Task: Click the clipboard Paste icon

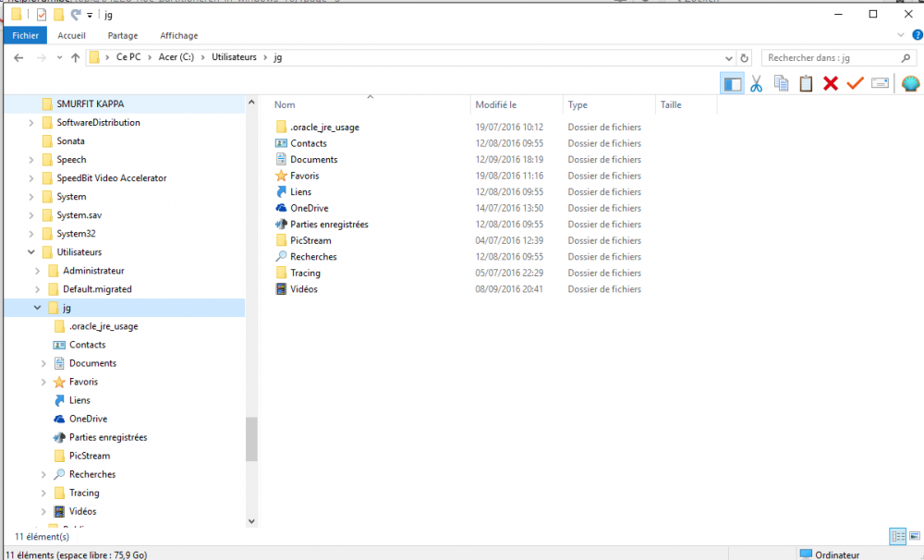Action: (806, 84)
